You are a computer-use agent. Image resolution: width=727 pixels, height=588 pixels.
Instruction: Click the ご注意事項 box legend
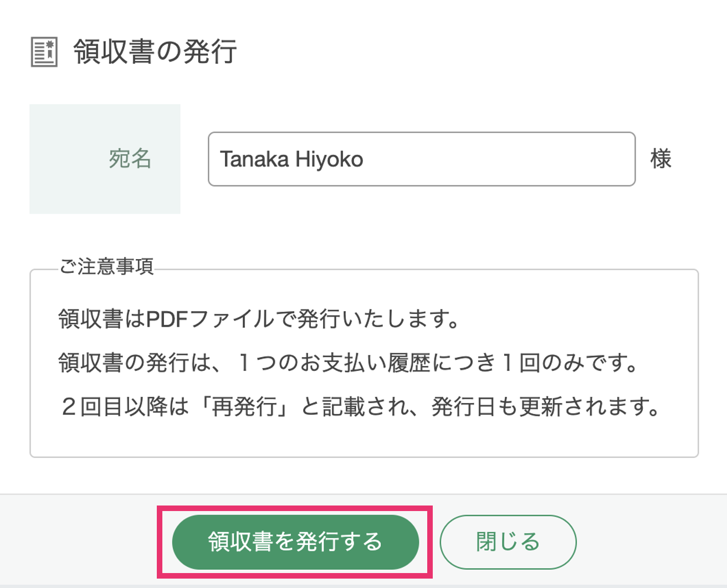coord(106,267)
